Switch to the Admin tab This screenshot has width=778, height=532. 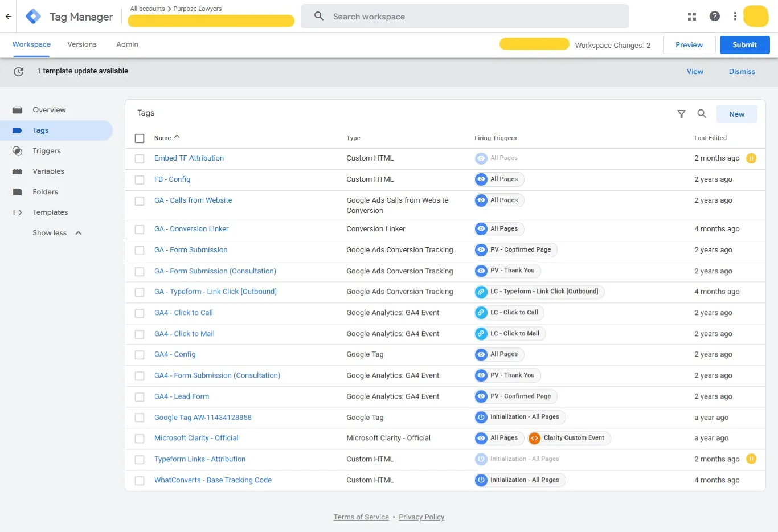click(127, 44)
